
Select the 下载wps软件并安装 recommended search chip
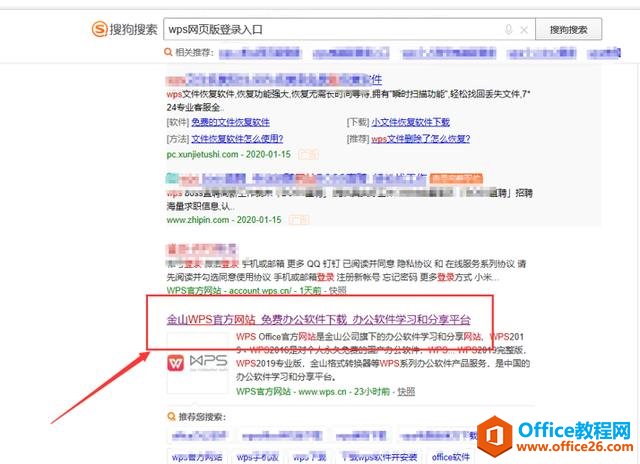(x=379, y=457)
